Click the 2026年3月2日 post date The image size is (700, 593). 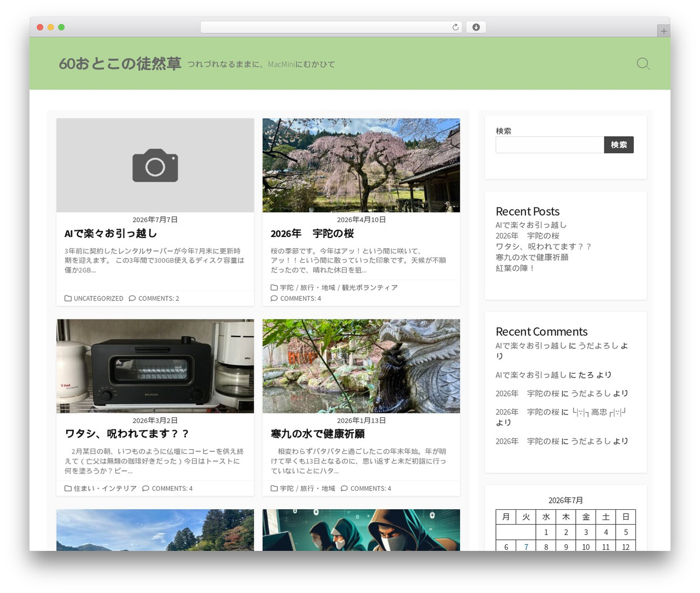[x=155, y=421]
